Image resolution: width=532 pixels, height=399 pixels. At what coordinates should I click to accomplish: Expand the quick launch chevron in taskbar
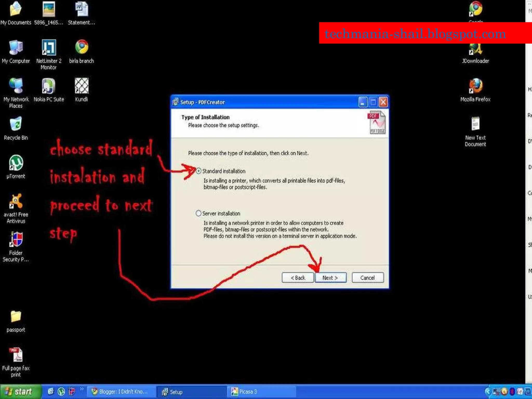[x=82, y=389]
